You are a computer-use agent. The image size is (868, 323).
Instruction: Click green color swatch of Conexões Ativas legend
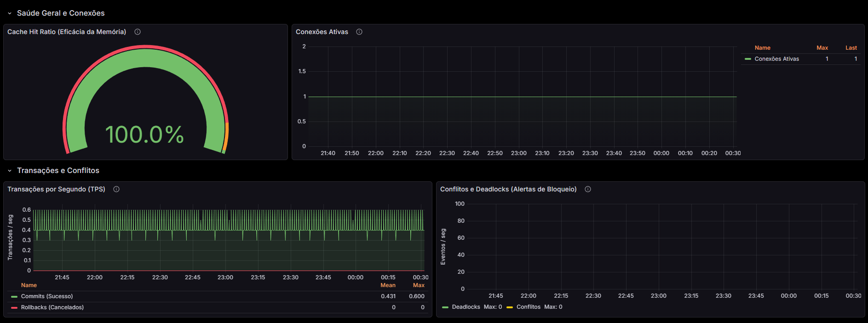(x=748, y=59)
